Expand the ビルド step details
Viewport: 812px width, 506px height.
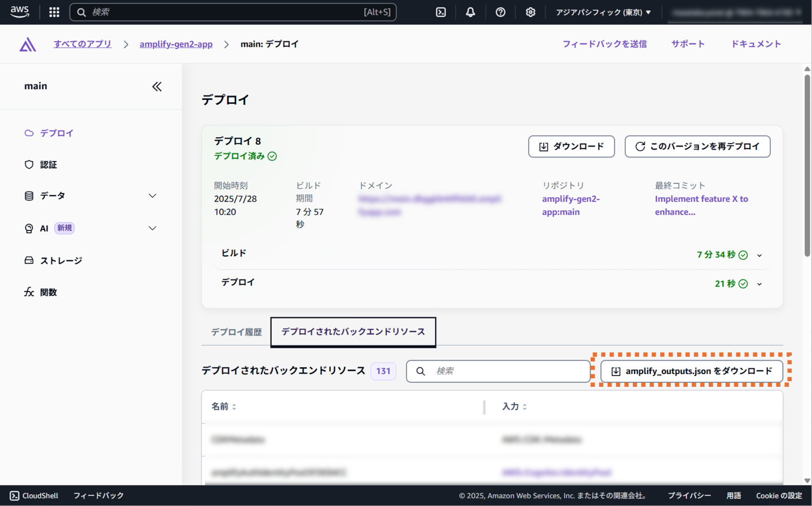759,255
